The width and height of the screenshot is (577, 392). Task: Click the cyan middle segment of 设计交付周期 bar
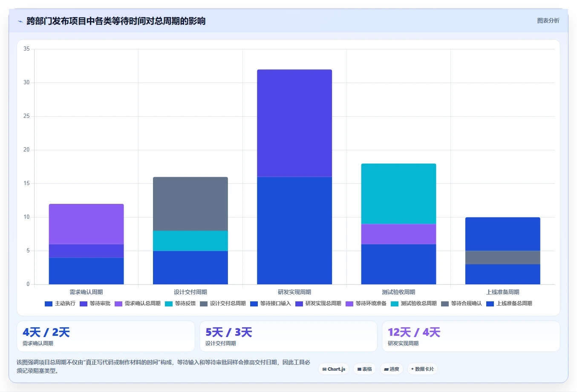pos(190,241)
